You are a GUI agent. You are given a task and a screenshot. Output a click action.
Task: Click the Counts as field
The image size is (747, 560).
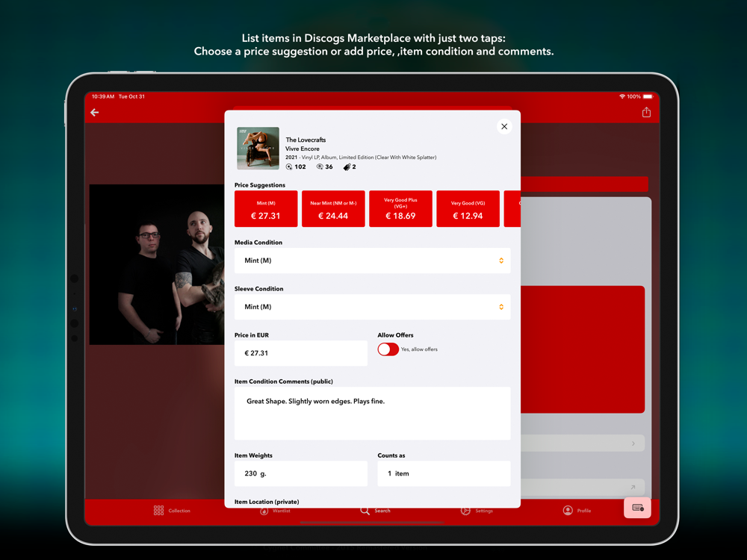pyautogui.click(x=444, y=473)
